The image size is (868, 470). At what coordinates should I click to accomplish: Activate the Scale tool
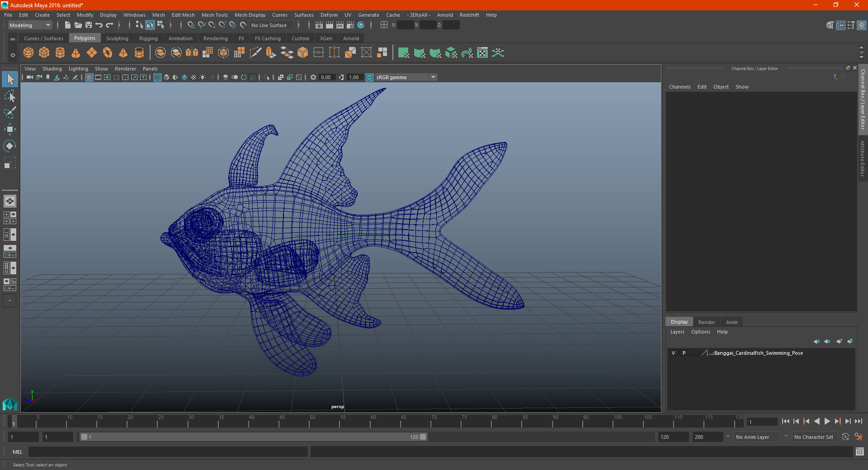(x=10, y=162)
